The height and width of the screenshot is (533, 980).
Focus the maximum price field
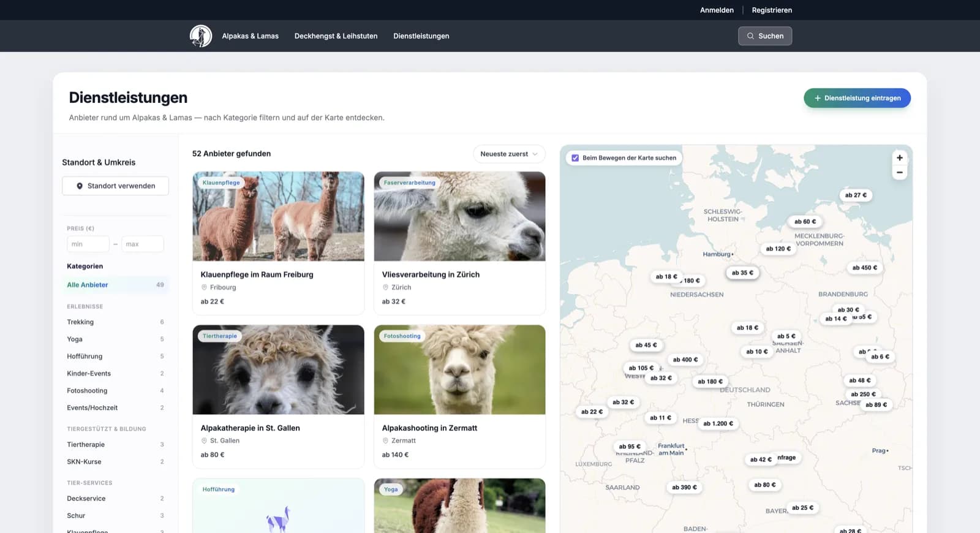[142, 244]
